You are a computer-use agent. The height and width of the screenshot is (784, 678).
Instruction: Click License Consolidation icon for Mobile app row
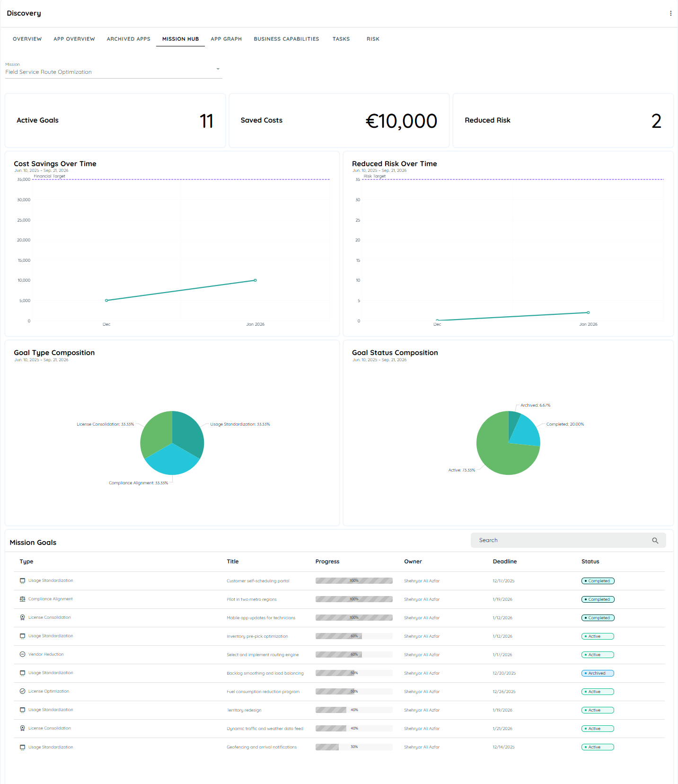tap(22, 617)
